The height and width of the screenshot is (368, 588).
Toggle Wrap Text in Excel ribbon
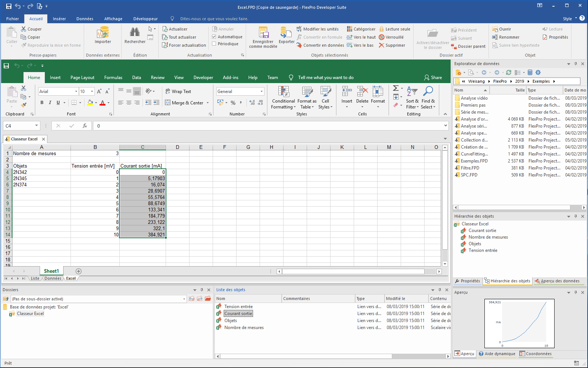pos(178,92)
